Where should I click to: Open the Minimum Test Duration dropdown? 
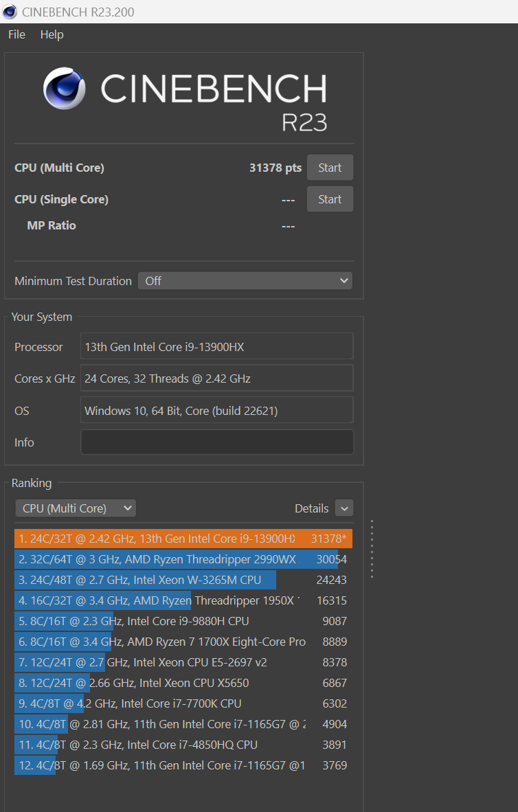pos(245,281)
